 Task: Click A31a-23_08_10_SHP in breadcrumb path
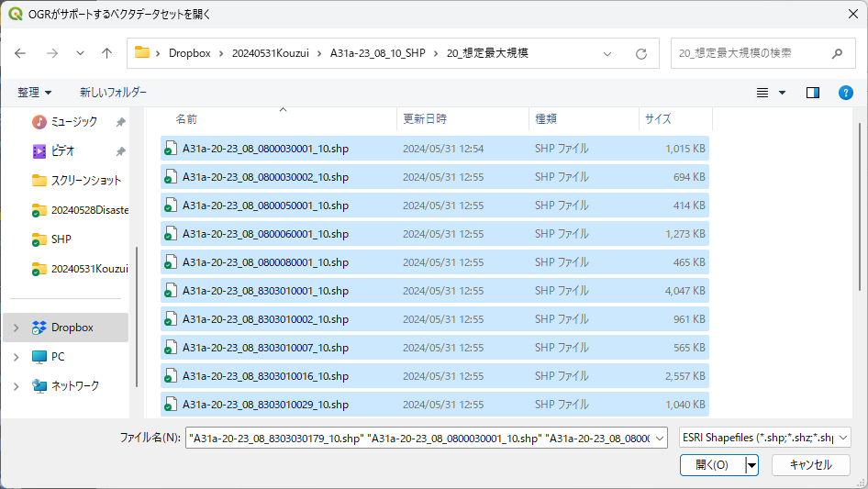[377, 53]
